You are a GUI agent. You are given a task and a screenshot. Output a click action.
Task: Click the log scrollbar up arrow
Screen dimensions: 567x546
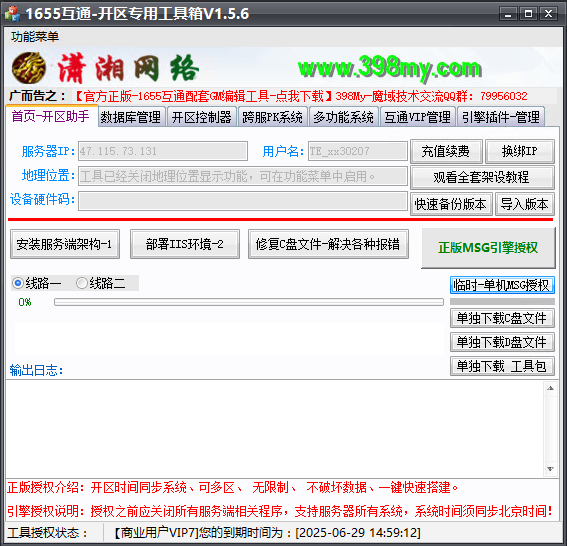(550, 388)
